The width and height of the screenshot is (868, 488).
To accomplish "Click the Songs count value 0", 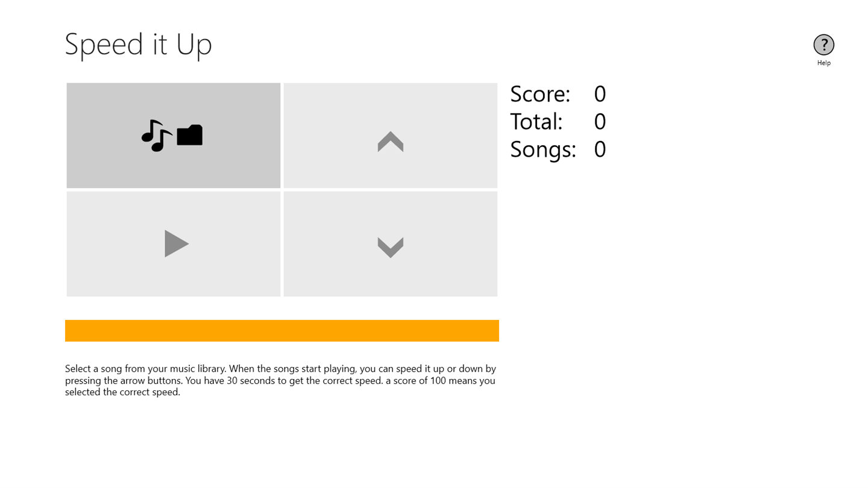I will click(599, 149).
